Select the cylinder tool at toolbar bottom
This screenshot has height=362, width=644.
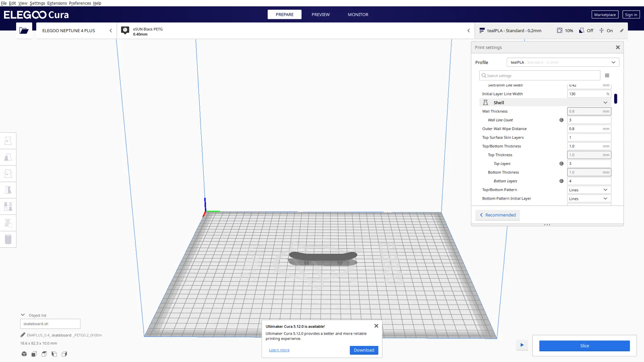[x=8, y=239]
